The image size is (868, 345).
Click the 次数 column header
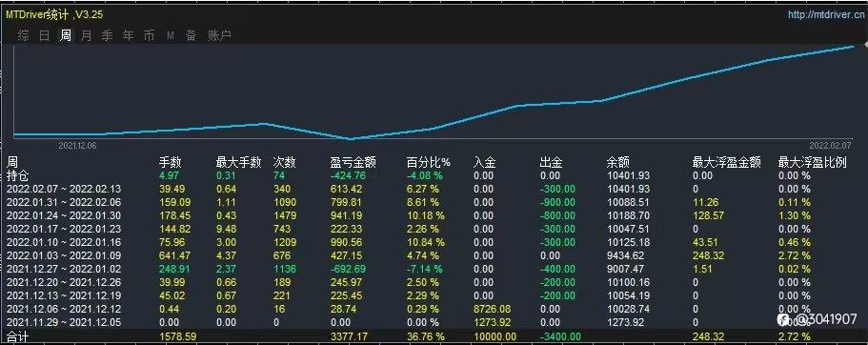pos(285,162)
